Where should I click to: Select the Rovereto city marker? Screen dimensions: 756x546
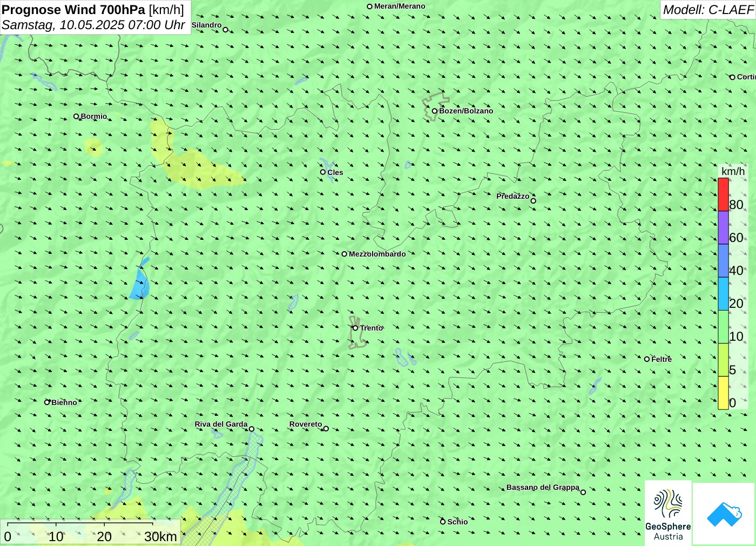click(326, 429)
